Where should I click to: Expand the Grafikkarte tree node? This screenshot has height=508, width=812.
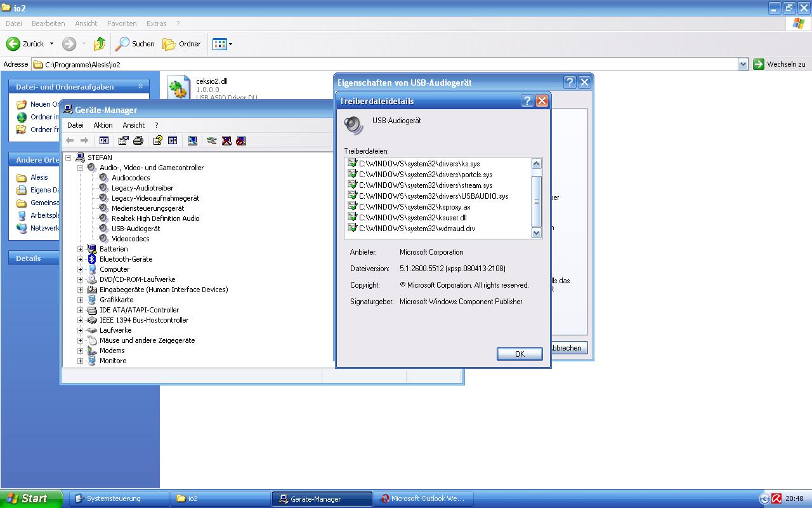[81, 300]
